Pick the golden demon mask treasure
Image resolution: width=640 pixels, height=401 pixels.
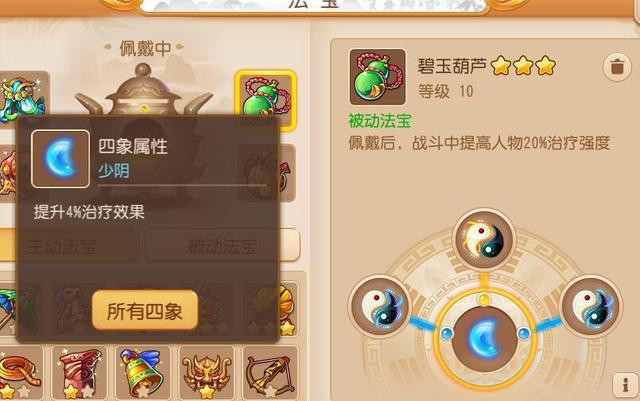[207, 372]
